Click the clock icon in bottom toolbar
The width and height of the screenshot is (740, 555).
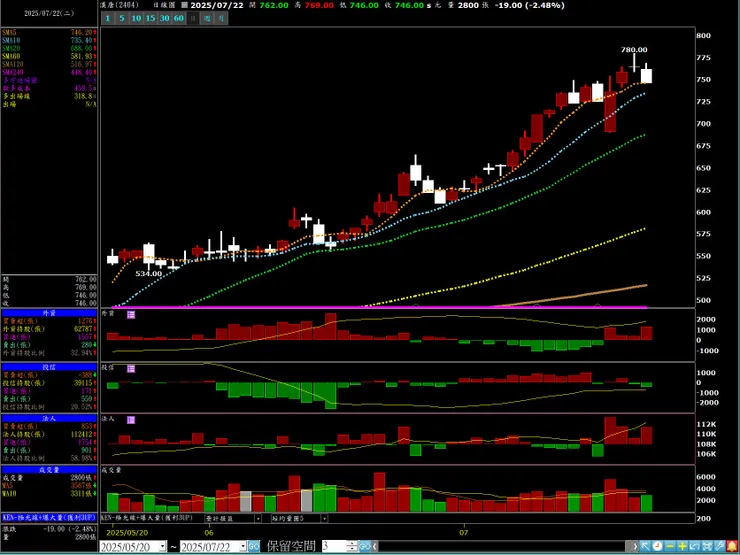click(657, 547)
